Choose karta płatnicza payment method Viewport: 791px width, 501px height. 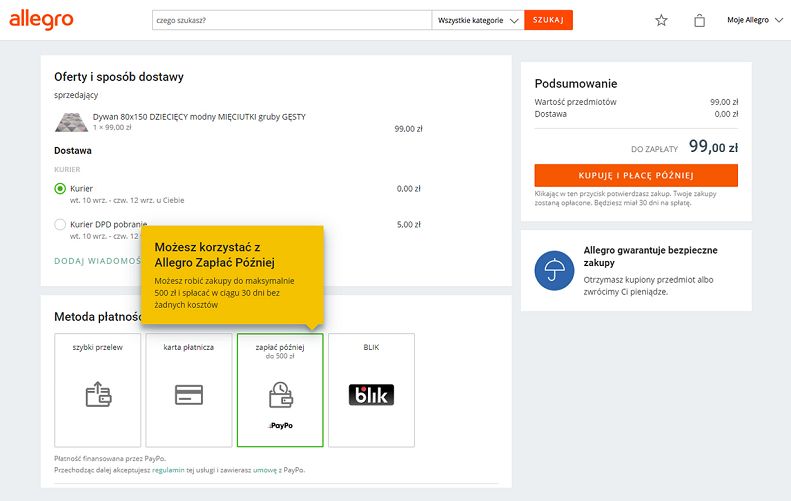point(189,390)
